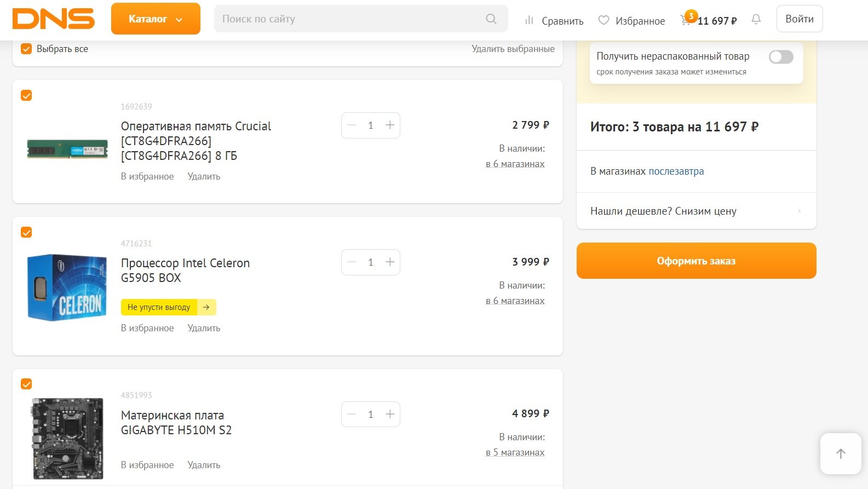Add GIGABYTE motherboard В избранное

pos(147,465)
